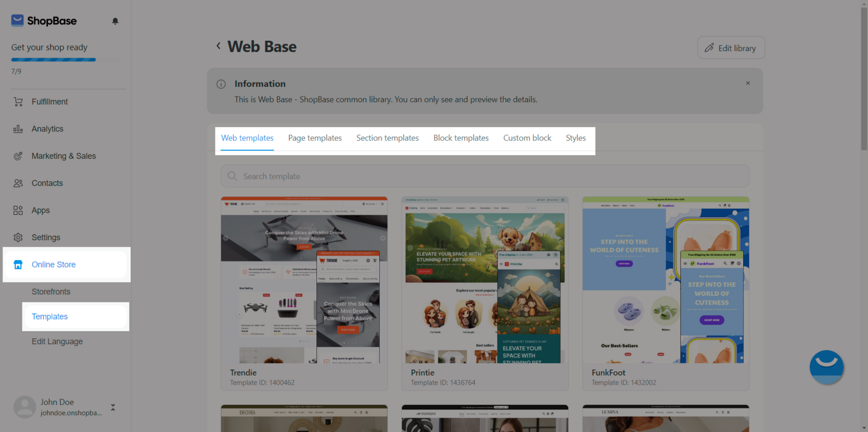This screenshot has height=432, width=868.
Task: Open the Lumina template thumbnail
Action: pos(666,418)
